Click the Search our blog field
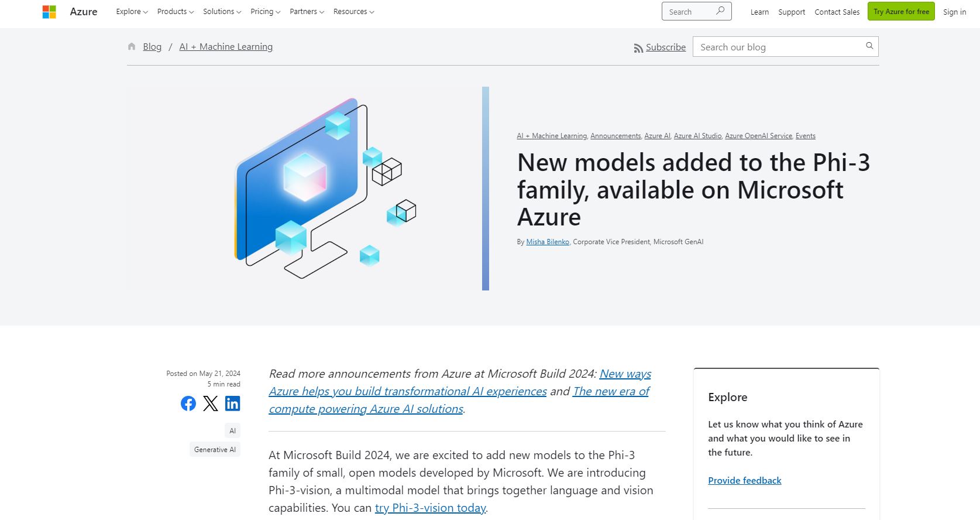 coord(778,47)
